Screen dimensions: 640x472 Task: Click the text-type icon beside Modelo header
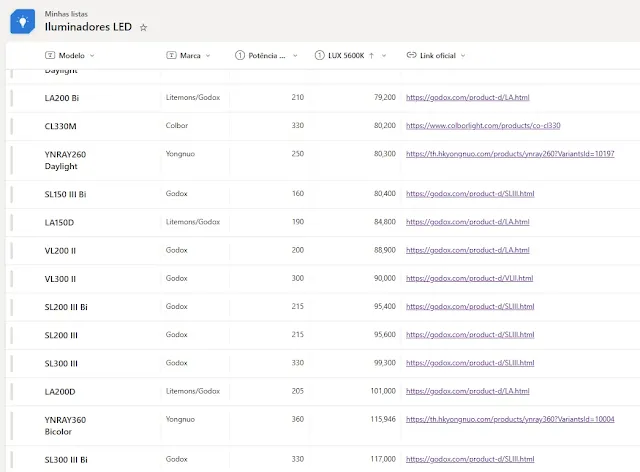tap(50, 56)
